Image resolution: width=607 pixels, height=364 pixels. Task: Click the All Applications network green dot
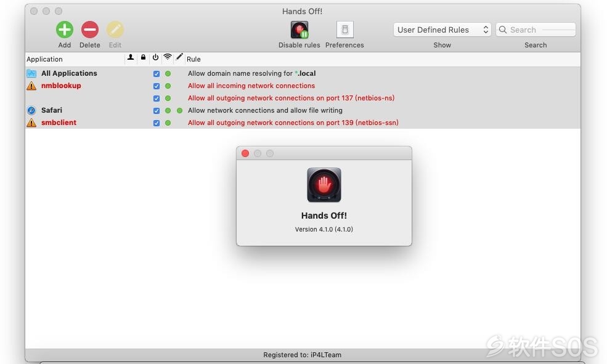tap(168, 73)
